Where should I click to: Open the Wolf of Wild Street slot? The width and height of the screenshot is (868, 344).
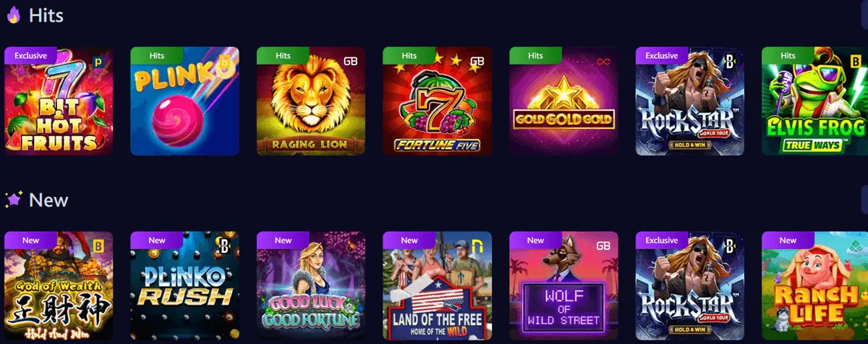(x=563, y=286)
